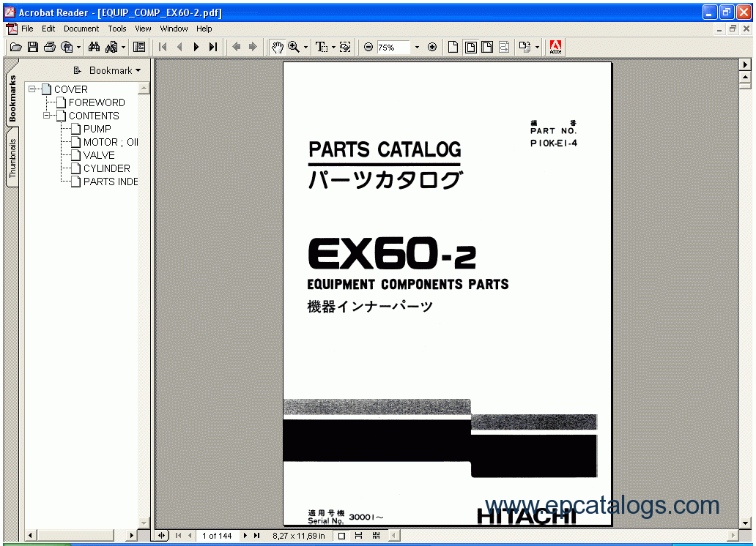This screenshot has width=756, height=546.
Task: Go to the MOTOR ; OIL bookmark
Action: click(x=111, y=142)
